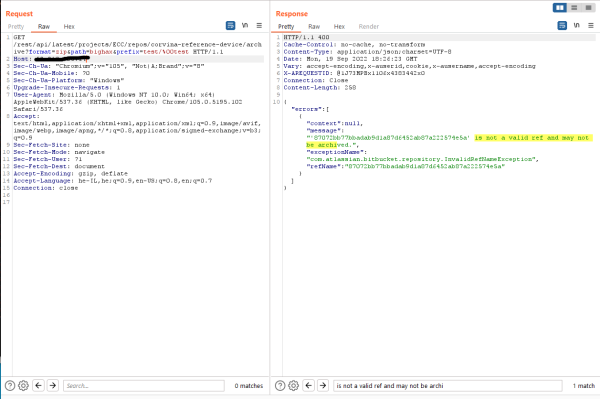This screenshot has height=399, width=600.
Task: Open Request pane hamburger options menu
Action: [259, 26]
